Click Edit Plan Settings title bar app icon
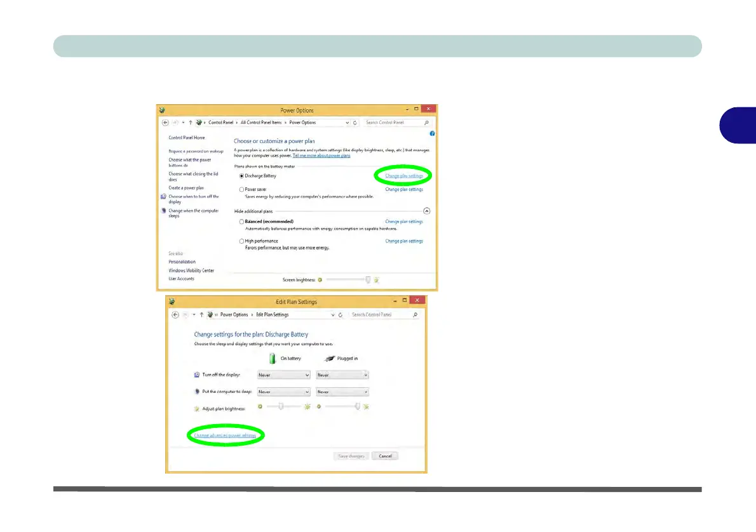The height and width of the screenshot is (532, 756). click(172, 302)
